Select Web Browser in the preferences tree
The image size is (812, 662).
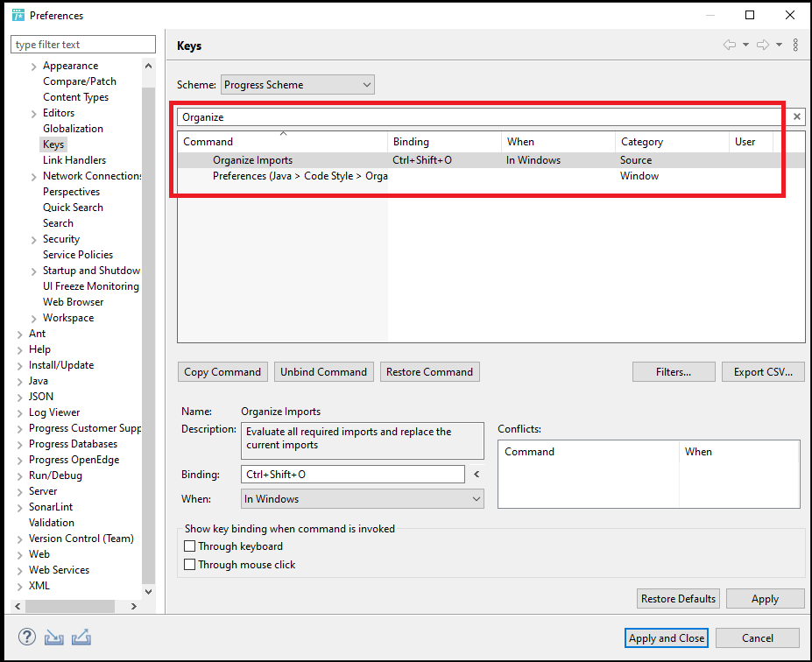[73, 302]
